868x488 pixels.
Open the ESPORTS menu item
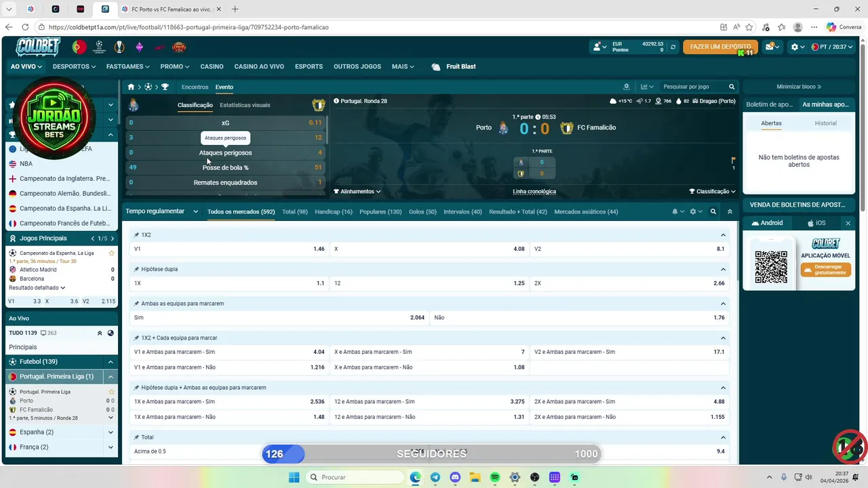pos(309,66)
